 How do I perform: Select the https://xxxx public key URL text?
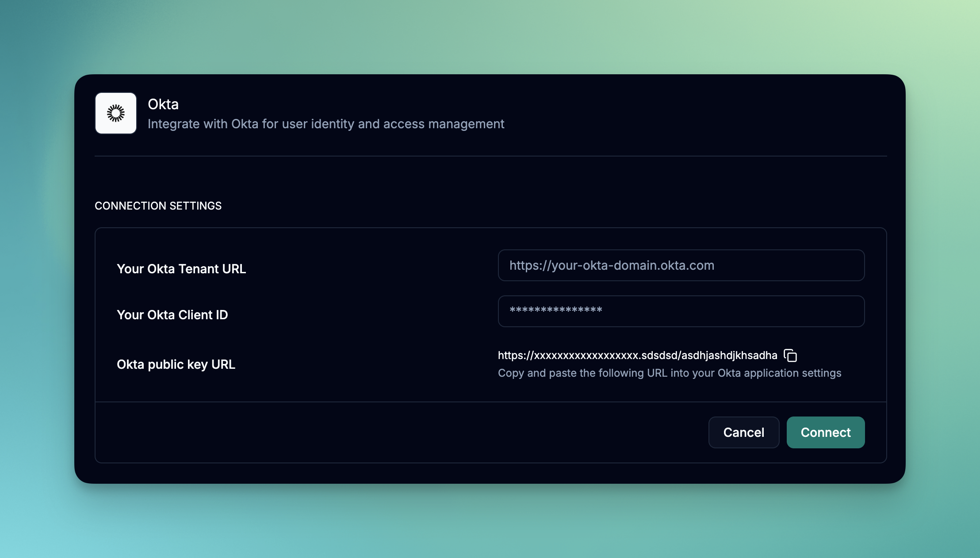(637, 355)
